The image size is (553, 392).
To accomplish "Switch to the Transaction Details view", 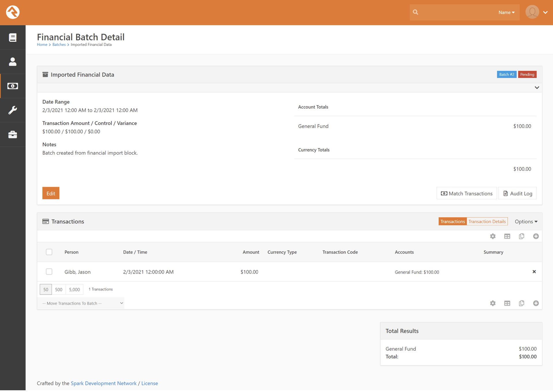I will tap(487, 222).
